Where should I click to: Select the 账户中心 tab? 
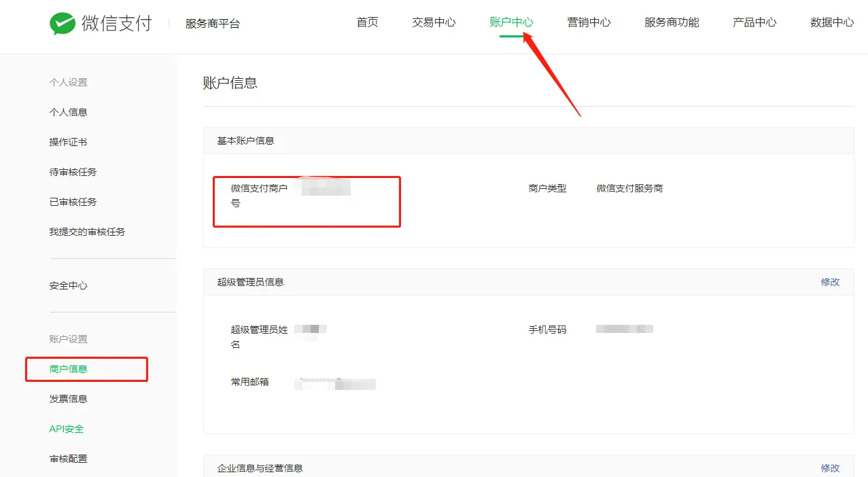pyautogui.click(x=511, y=22)
